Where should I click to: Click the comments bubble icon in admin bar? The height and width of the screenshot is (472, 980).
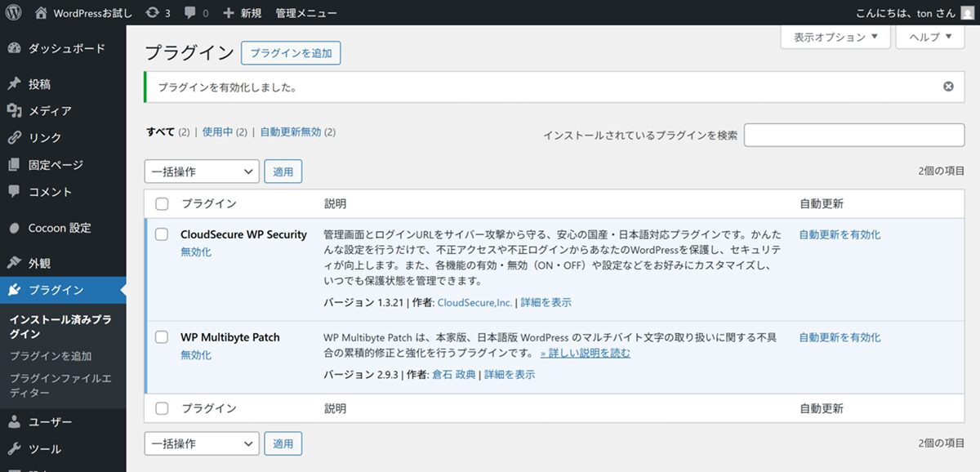tap(189, 13)
